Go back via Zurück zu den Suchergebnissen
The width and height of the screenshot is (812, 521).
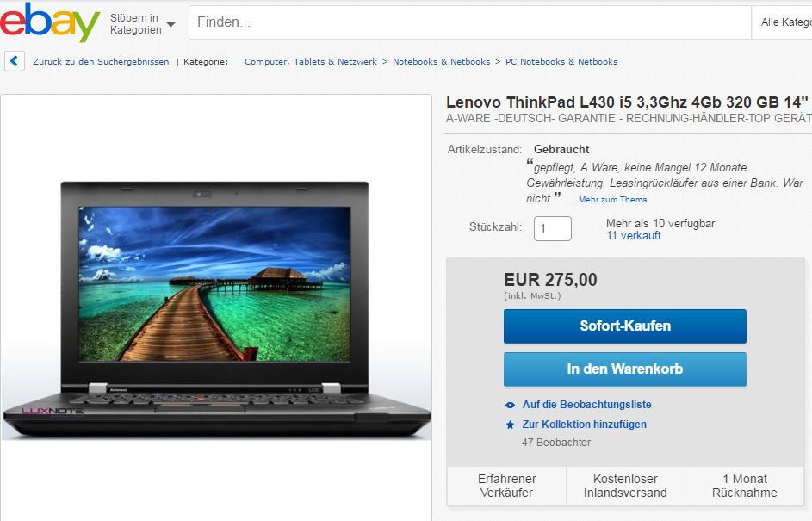point(101,62)
